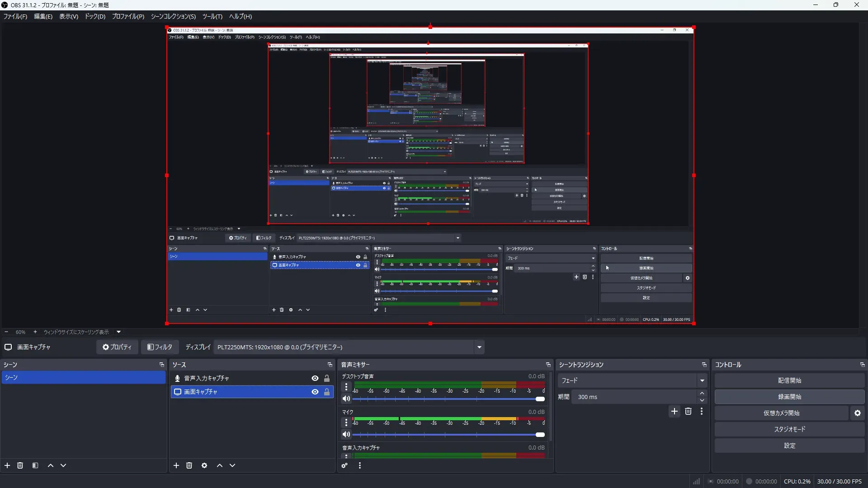Screen dimensions: 868x488
Task: Open the フェード transition dropdown
Action: 702,380
